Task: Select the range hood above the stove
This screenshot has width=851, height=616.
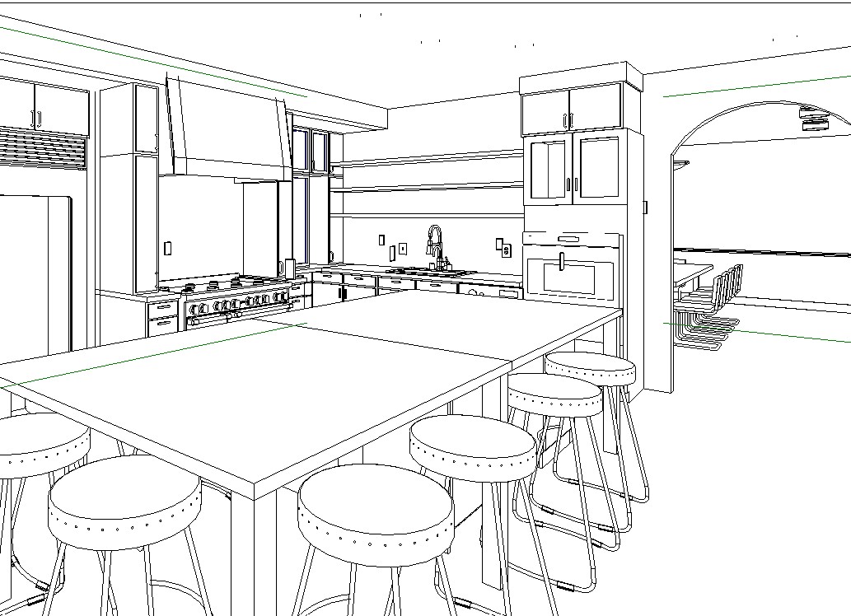Action: tap(228, 128)
